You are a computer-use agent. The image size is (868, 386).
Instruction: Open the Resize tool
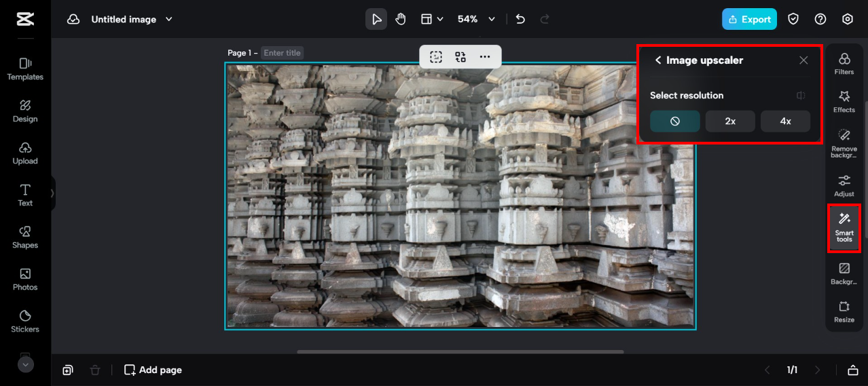tap(844, 311)
